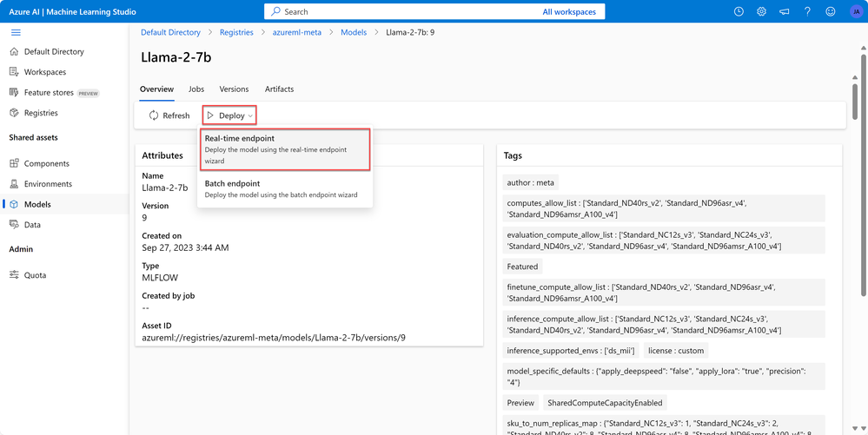Click the Workspaces sidebar icon
The width and height of the screenshot is (868, 435).
point(14,72)
